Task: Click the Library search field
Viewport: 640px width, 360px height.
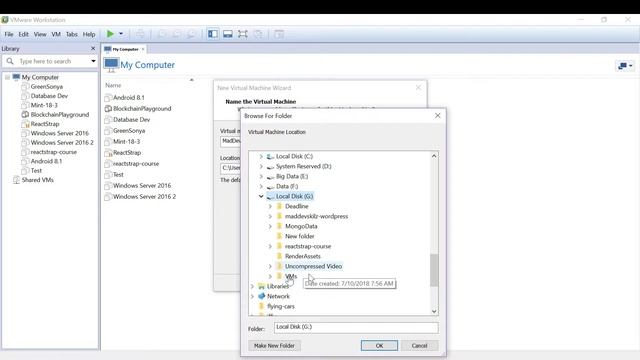Action: click(50, 61)
